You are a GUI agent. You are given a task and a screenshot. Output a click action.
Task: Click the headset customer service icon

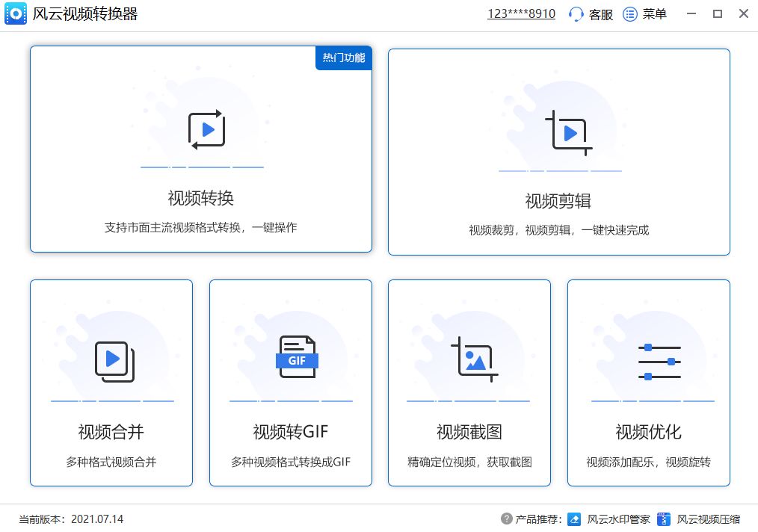click(574, 13)
